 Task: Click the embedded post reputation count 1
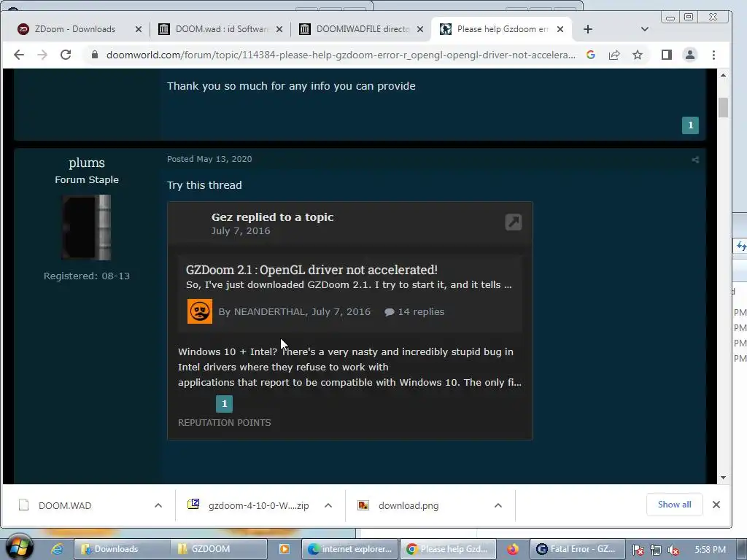[x=225, y=403]
